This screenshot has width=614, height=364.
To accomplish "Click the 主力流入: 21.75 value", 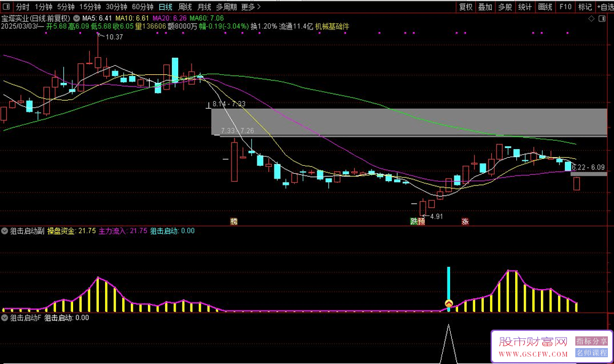I will [123, 231].
